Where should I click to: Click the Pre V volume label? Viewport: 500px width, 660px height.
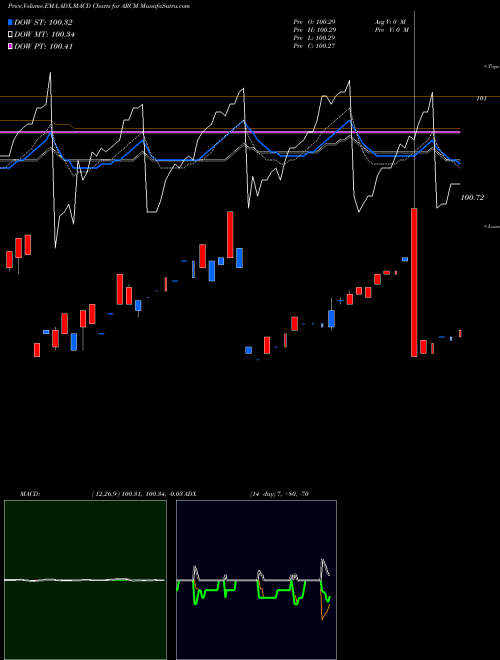click(x=391, y=30)
